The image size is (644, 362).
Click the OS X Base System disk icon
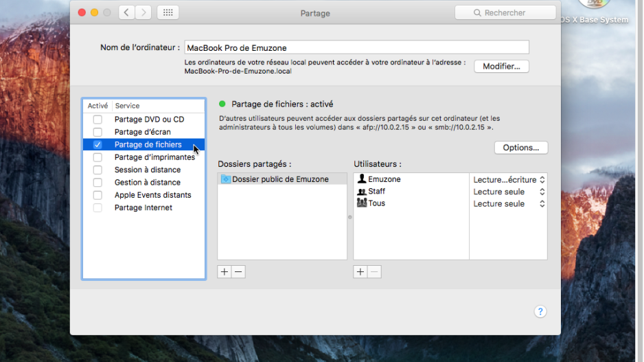(594, 3)
